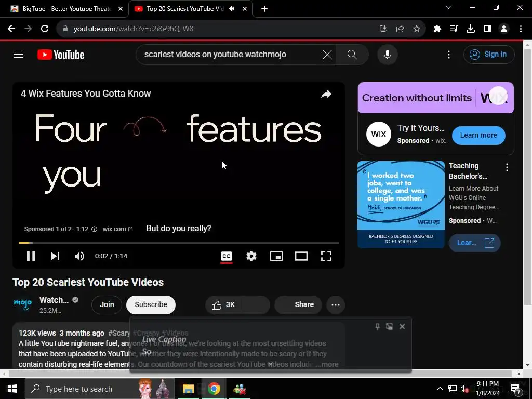Click Learn more on Wix ad
Viewport: 532px width, 399px height.
tap(478, 135)
